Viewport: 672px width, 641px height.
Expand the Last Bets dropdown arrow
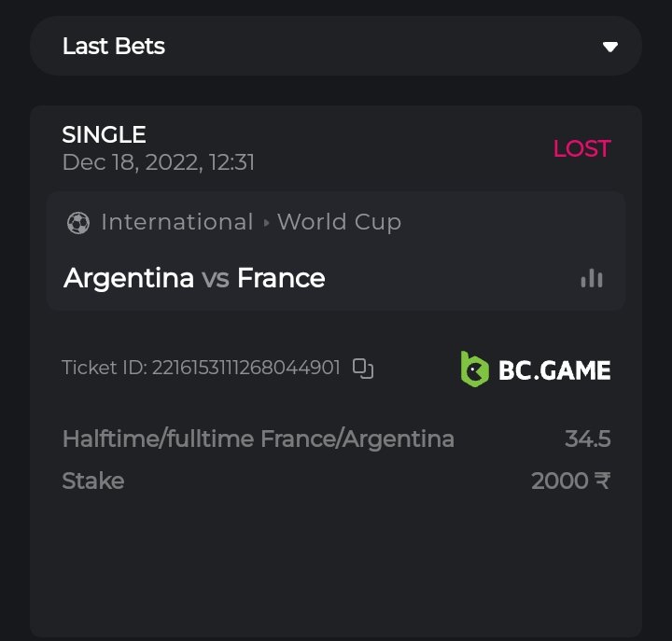609,47
